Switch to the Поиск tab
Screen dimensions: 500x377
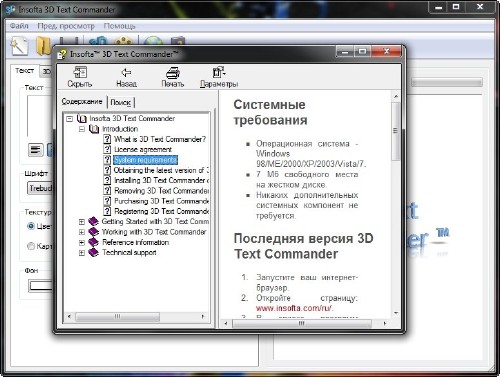(121, 102)
